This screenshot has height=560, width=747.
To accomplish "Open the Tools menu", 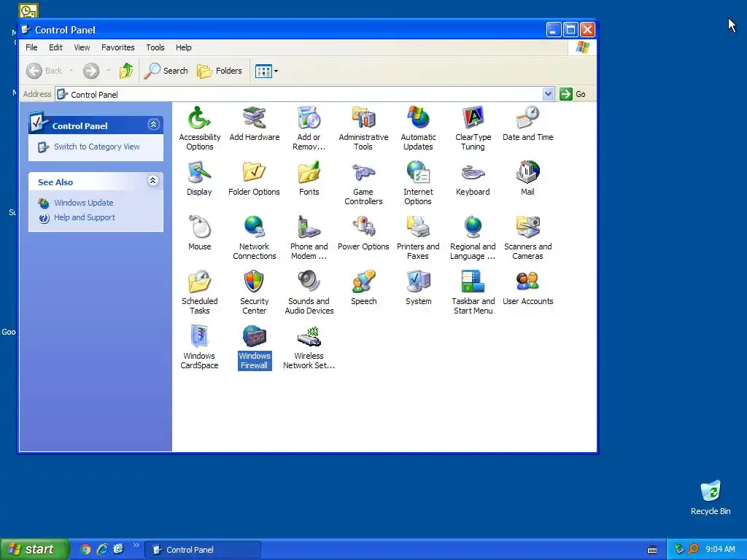I will 155,47.
